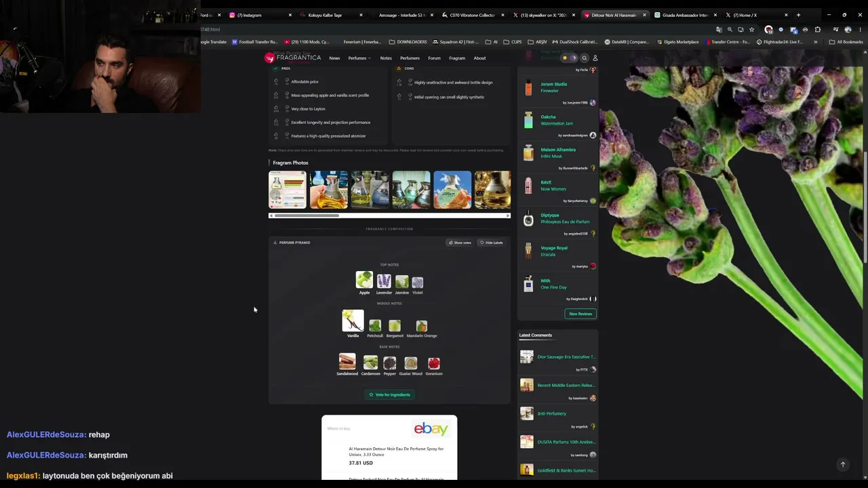
Task: Click the Apple note icon
Action: pyautogui.click(x=364, y=280)
